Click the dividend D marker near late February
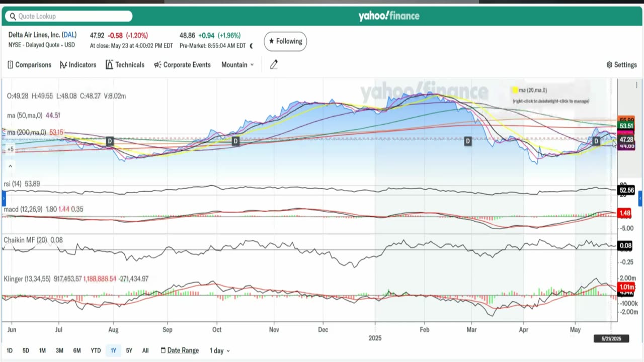Viewport: 644px width, 362px height. [x=468, y=141]
